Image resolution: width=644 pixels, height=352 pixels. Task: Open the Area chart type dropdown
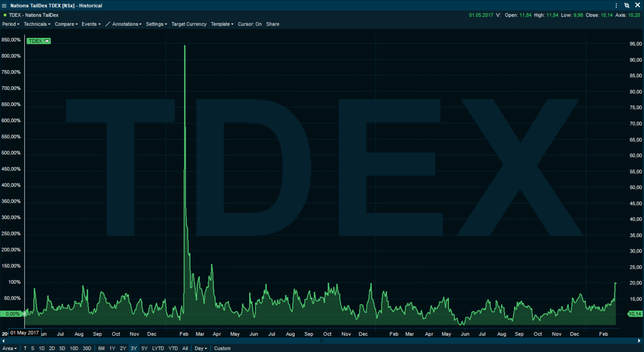coord(9,348)
